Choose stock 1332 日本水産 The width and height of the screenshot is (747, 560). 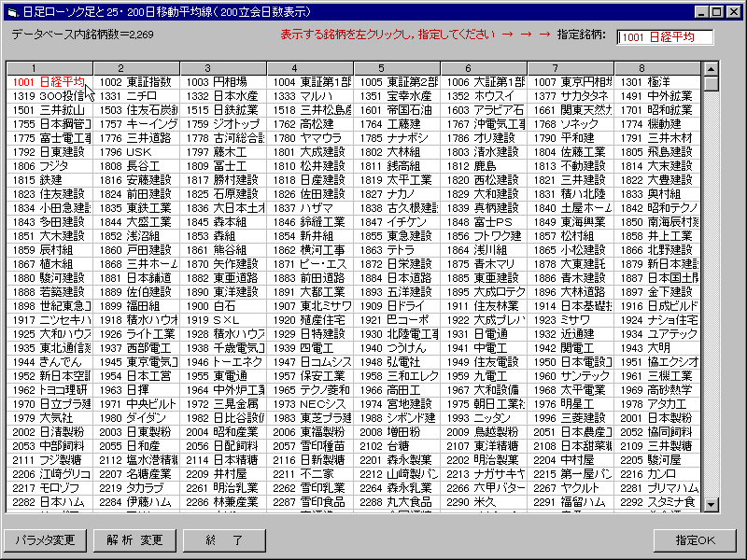tap(223, 96)
